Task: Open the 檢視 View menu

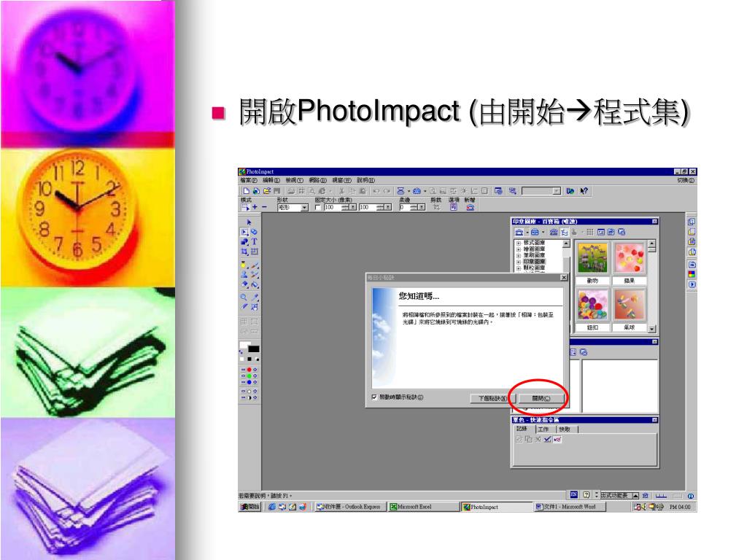Action: tap(295, 181)
